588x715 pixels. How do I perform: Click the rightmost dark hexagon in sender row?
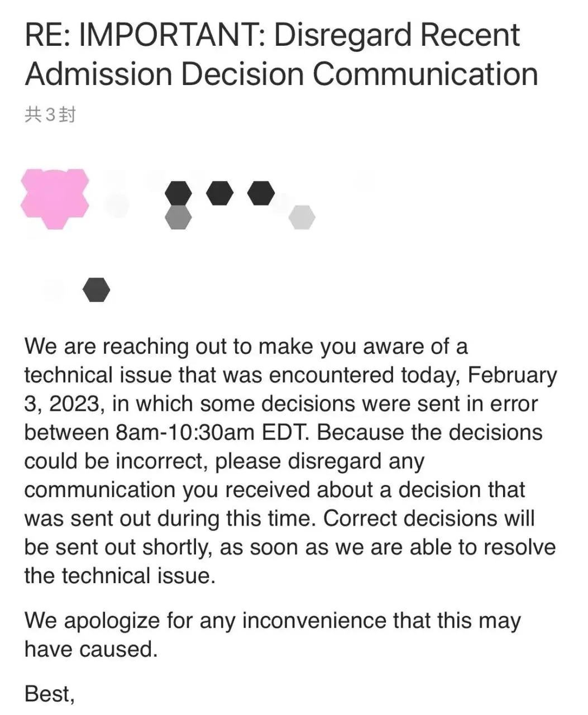point(261,193)
